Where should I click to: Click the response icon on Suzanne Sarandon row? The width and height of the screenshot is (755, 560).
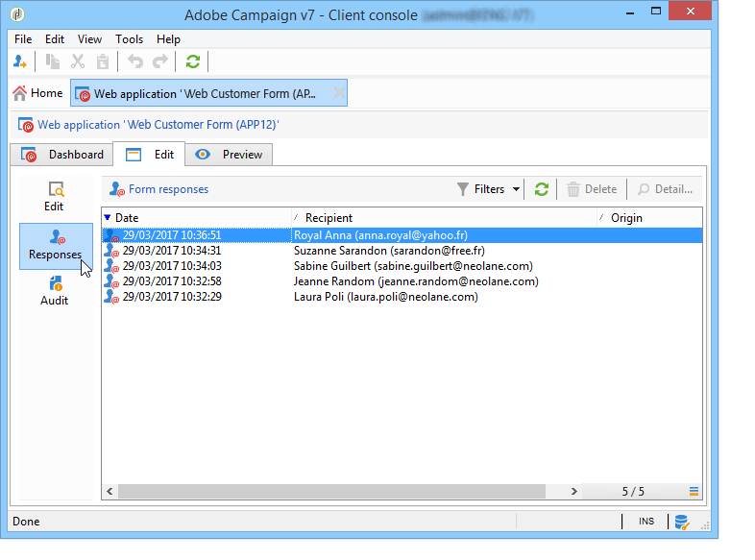pyautogui.click(x=112, y=251)
